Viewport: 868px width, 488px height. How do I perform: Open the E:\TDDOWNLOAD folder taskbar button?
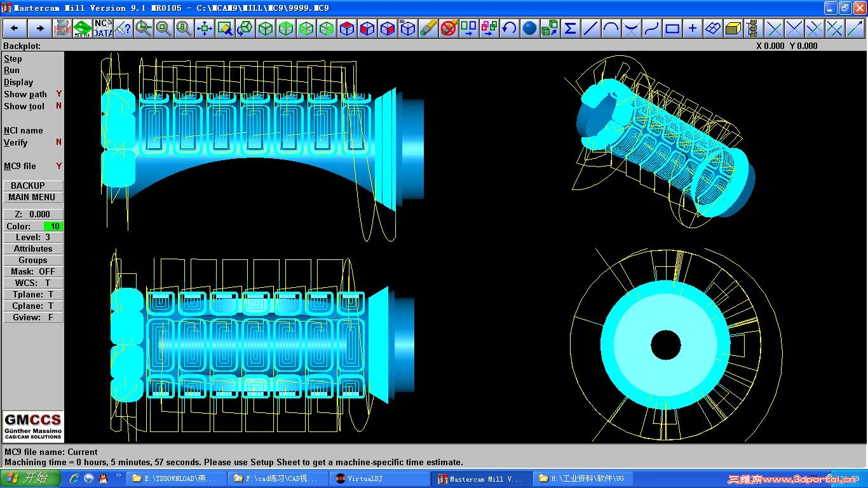pyautogui.click(x=175, y=479)
